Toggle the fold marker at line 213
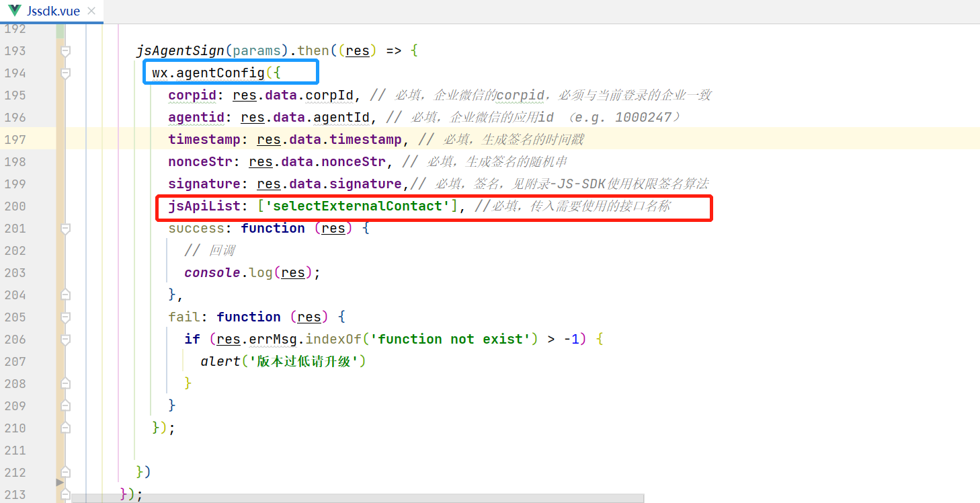Image resolution: width=980 pixels, height=503 pixels. coord(65,495)
